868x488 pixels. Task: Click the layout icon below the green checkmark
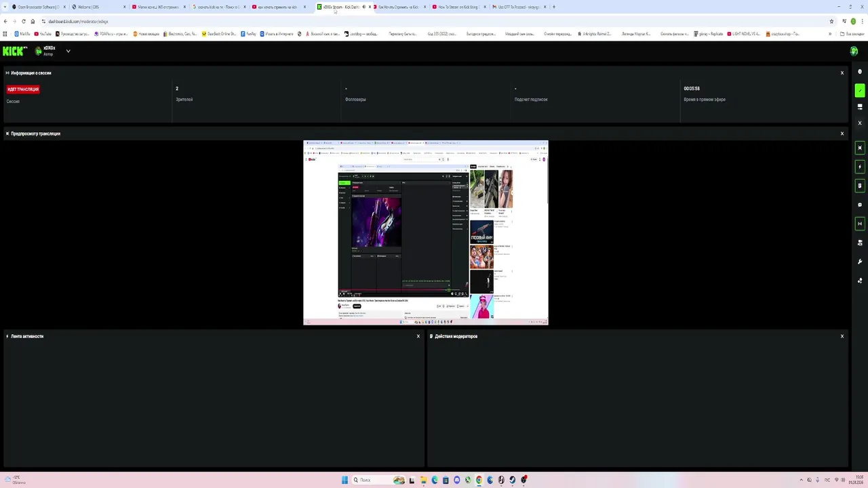tap(860, 106)
